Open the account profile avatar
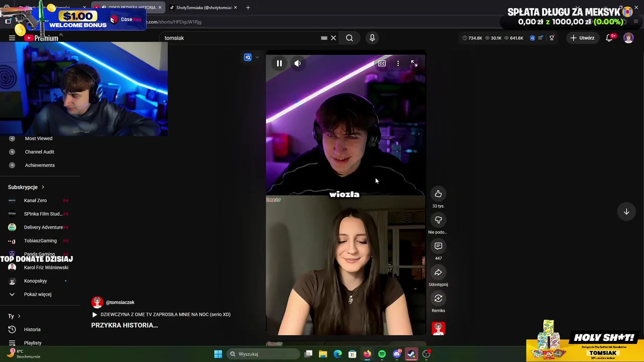This screenshot has width=644, height=362. (x=628, y=38)
